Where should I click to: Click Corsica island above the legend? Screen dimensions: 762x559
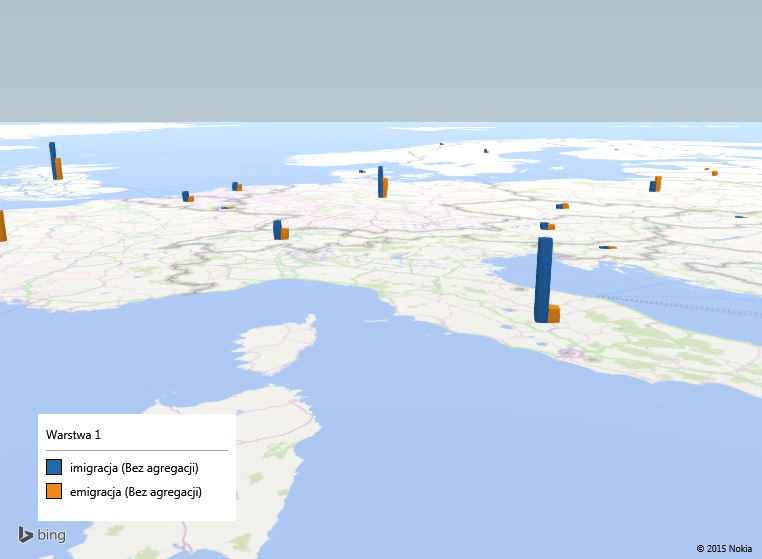point(271,349)
